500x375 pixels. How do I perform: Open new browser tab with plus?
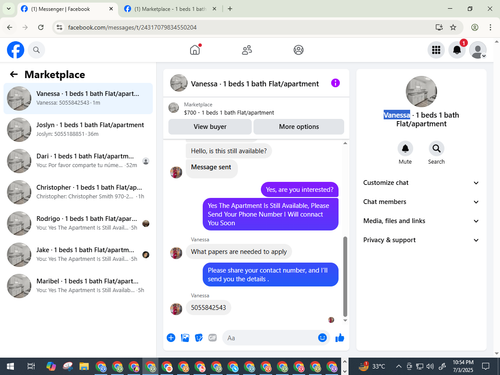[230, 9]
